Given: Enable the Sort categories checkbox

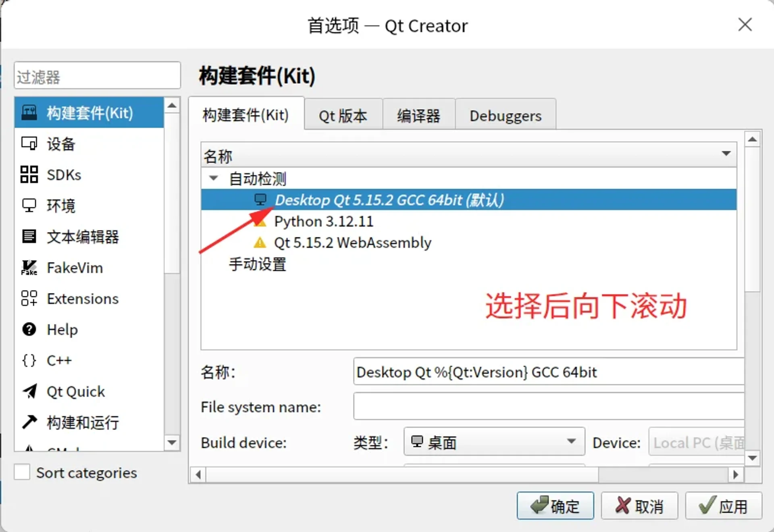Looking at the screenshot, I should (x=23, y=472).
